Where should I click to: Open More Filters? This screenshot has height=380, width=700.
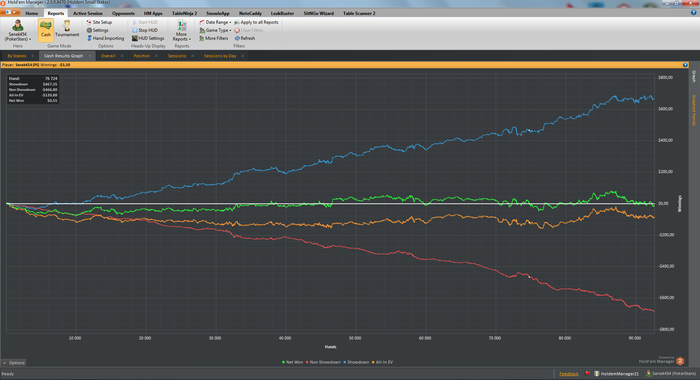click(x=213, y=38)
